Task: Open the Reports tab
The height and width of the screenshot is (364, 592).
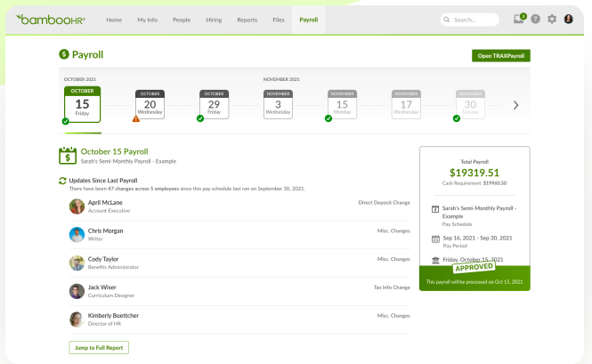Action: [247, 20]
